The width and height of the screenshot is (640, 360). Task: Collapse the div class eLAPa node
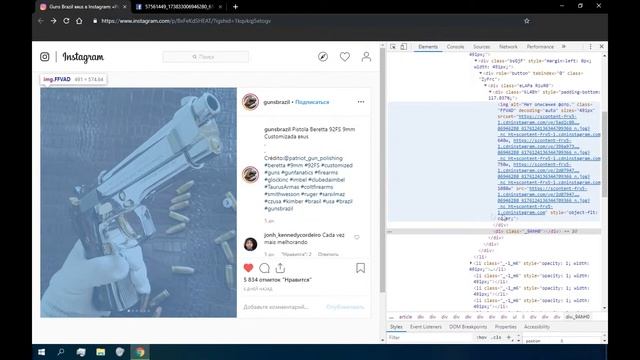(486, 86)
